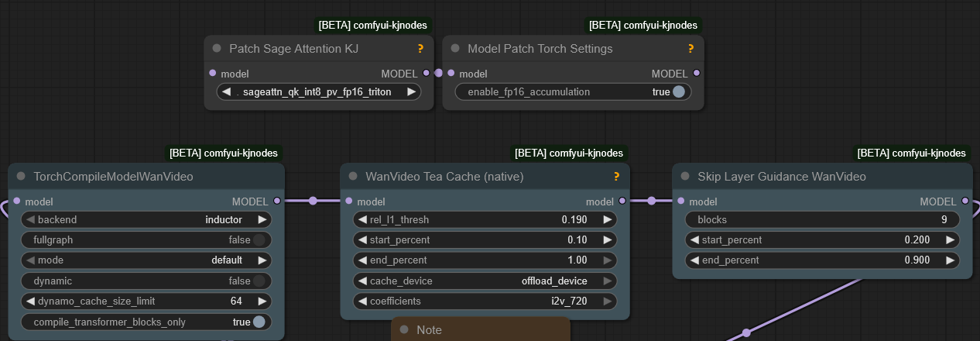Open help for Model Patch Torch Settings node
The height and width of the screenshot is (341, 980).
690,49
